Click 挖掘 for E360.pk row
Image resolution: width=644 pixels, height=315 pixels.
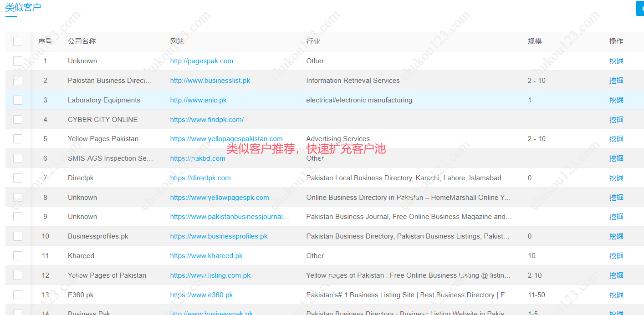616,295
